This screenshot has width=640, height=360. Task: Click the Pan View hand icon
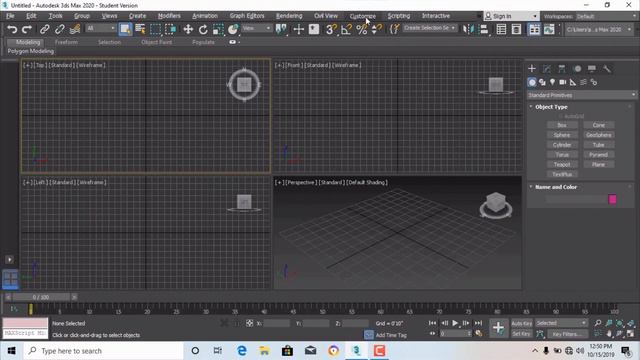[x=609, y=334]
